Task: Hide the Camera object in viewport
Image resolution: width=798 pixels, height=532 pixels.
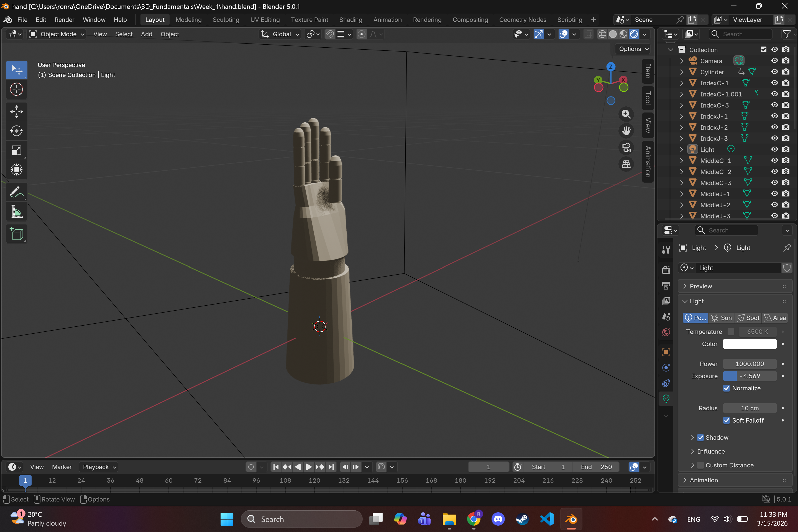Action: [775, 61]
